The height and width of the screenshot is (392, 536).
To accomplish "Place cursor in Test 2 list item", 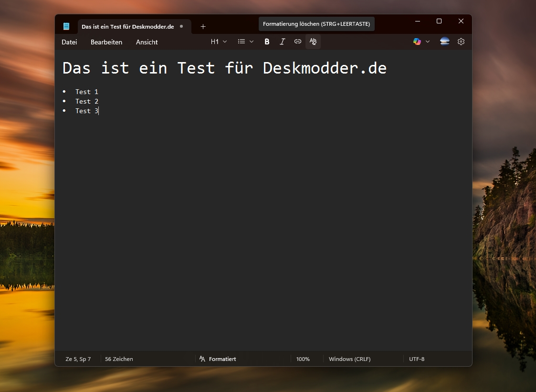I will (x=87, y=101).
